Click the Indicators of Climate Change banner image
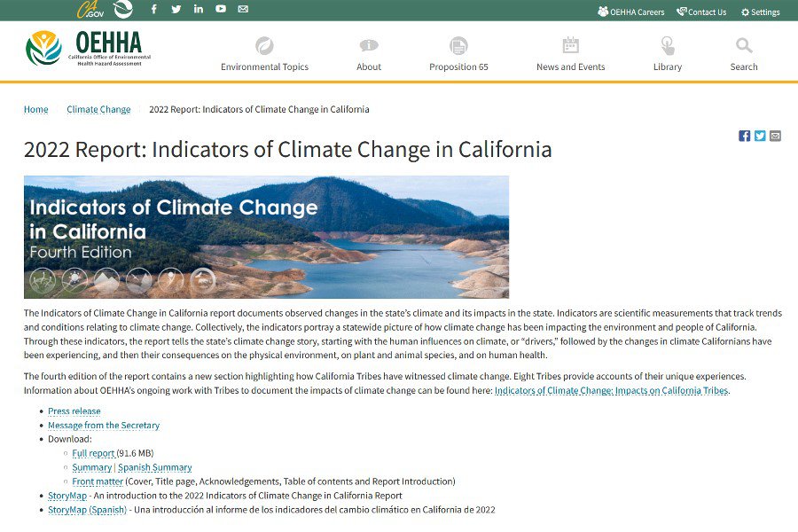This screenshot has width=798, height=532. (x=266, y=237)
